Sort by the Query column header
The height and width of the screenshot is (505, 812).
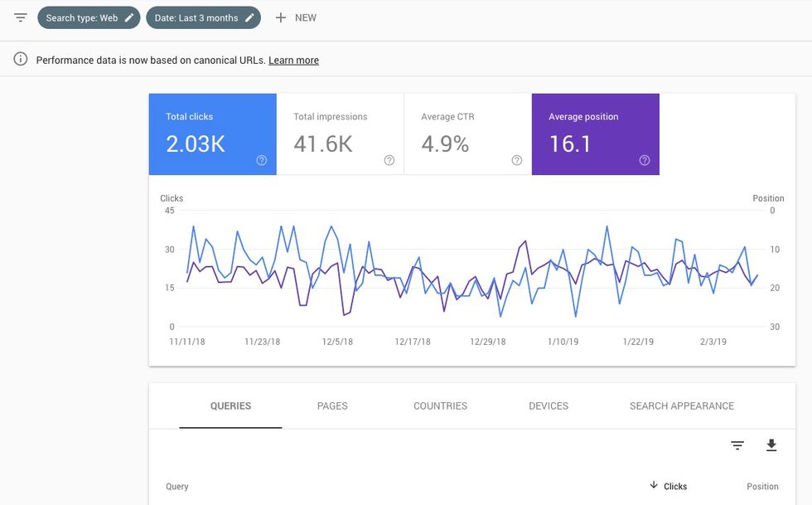tap(176, 486)
